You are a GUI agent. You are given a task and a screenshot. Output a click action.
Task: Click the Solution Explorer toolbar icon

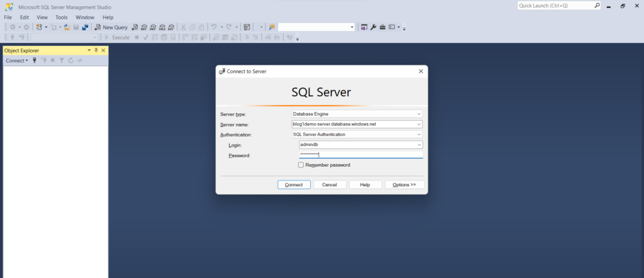pyautogui.click(x=364, y=28)
